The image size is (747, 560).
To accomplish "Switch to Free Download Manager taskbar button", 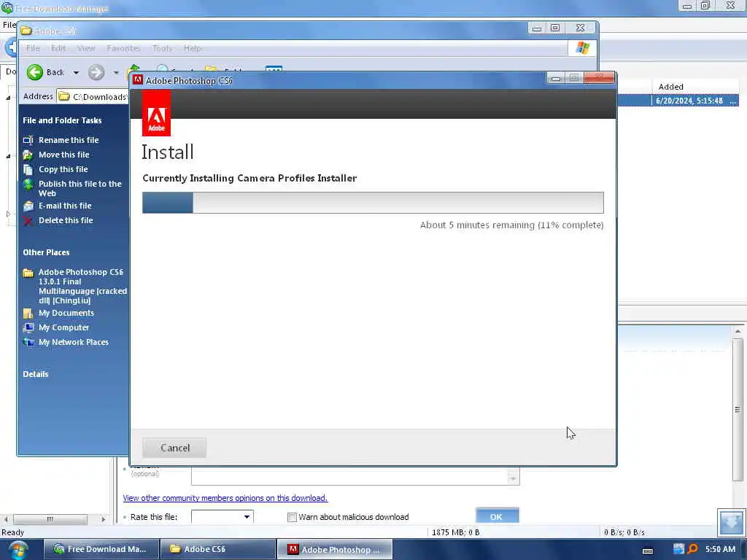I will tap(101, 549).
